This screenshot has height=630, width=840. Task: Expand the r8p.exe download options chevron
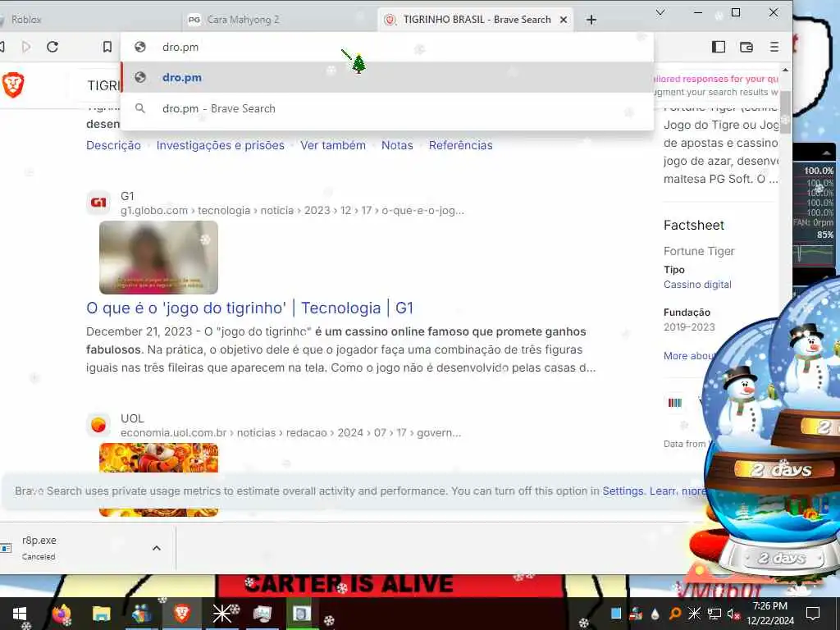pos(157,548)
